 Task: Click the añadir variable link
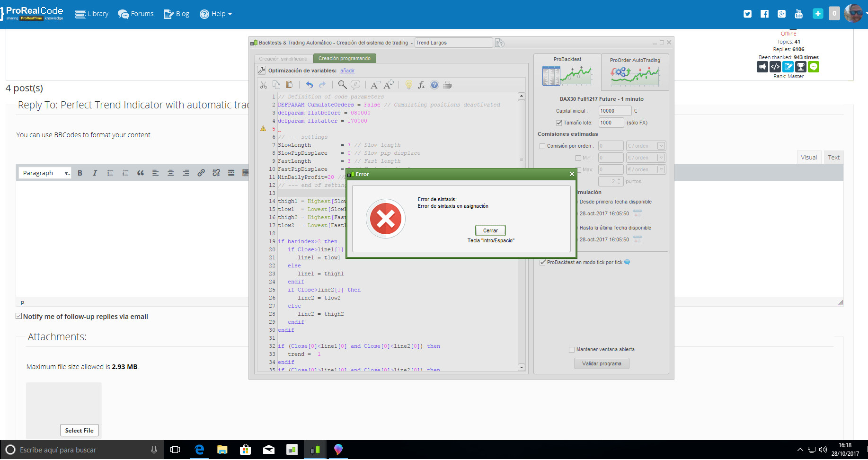click(x=347, y=71)
